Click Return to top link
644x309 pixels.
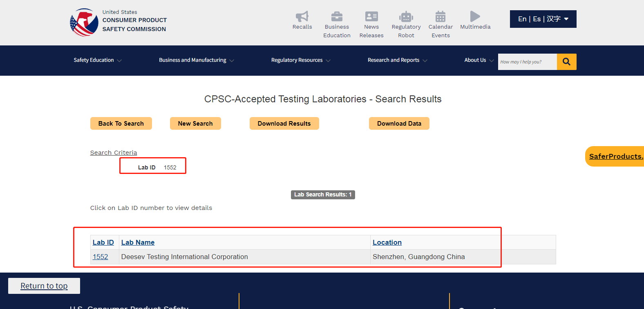[x=44, y=286]
